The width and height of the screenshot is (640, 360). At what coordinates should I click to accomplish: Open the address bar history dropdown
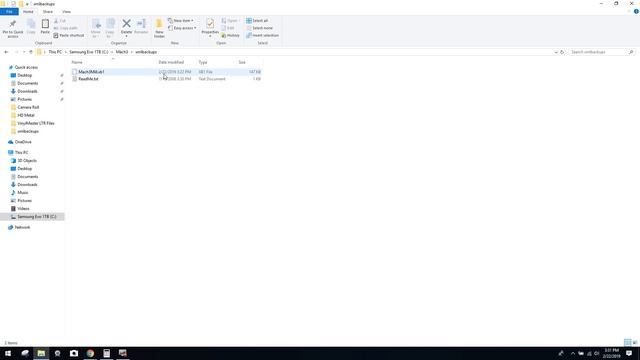point(556,52)
